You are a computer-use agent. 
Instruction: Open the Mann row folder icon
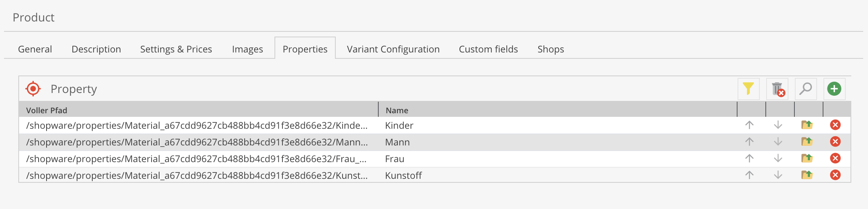point(807,142)
